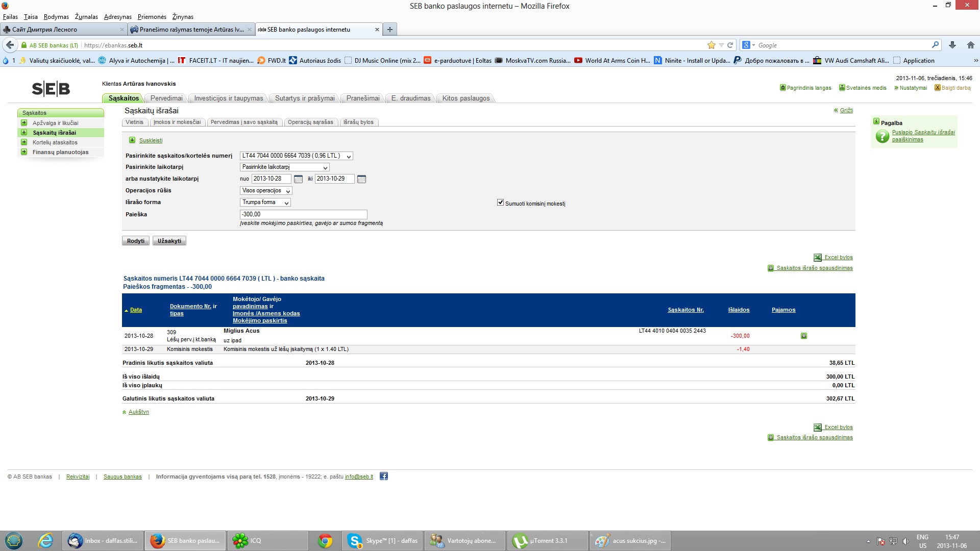Sort by the Išlaidos column header
The width and height of the screenshot is (980, 551).
coord(739,310)
